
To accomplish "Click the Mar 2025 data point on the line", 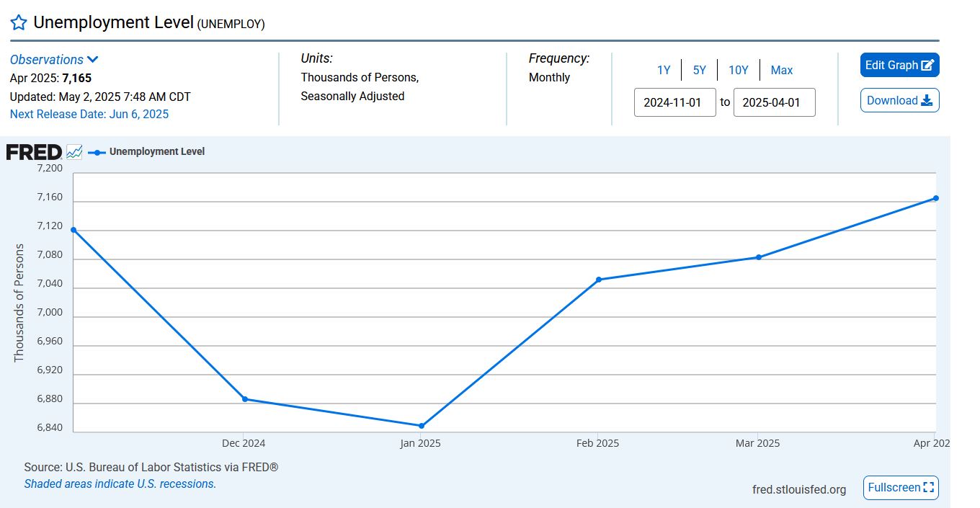I will (759, 257).
